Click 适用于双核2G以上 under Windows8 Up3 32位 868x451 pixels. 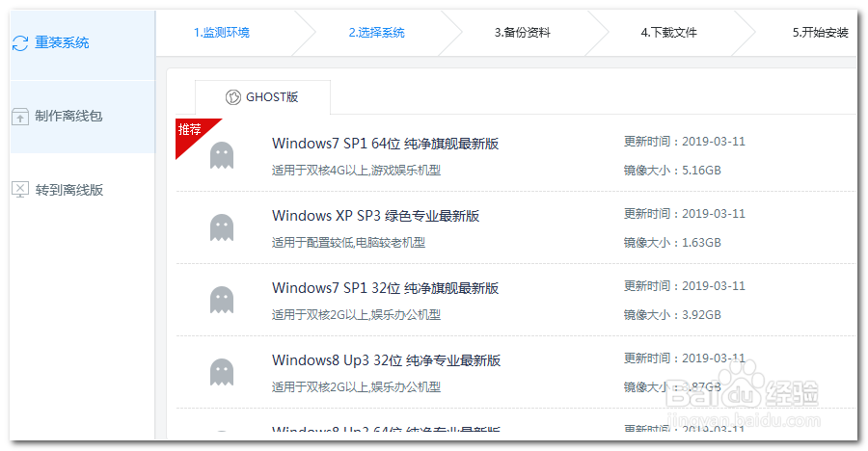[356, 386]
